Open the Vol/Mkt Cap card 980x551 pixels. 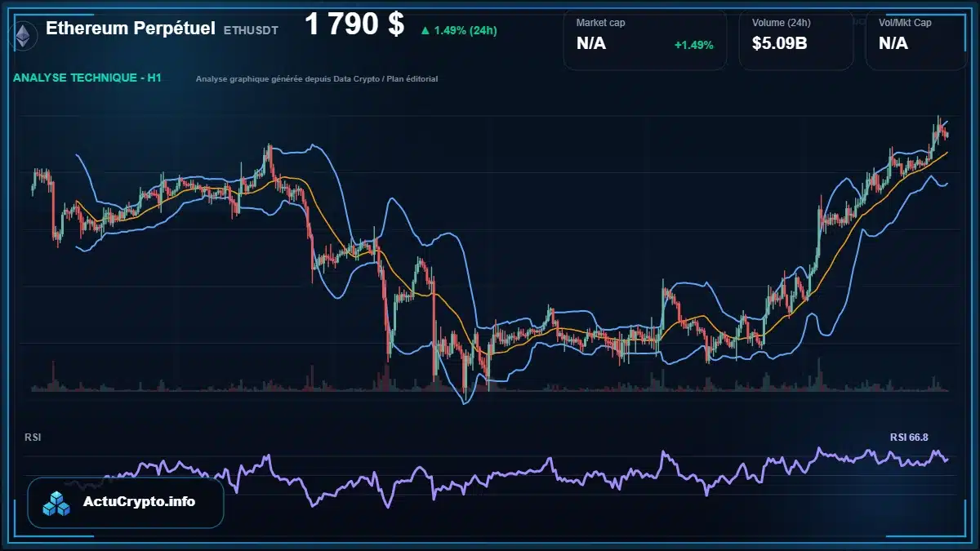(x=916, y=40)
